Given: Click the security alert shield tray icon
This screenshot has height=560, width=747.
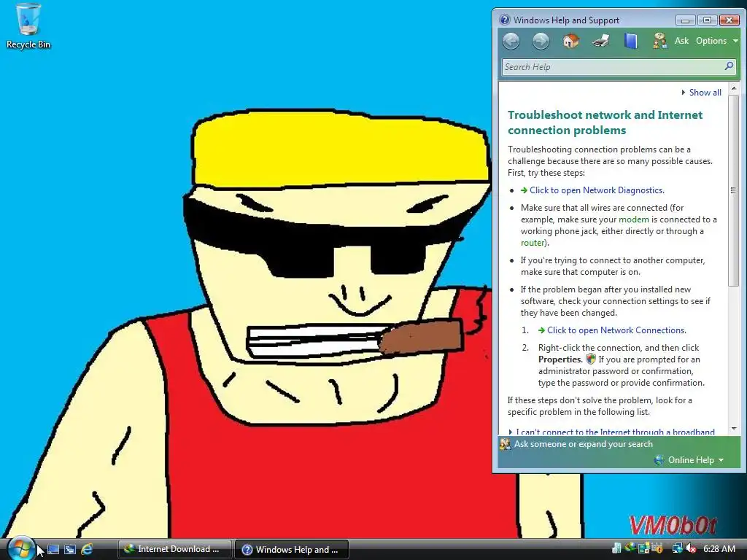Looking at the screenshot, I should [657, 548].
